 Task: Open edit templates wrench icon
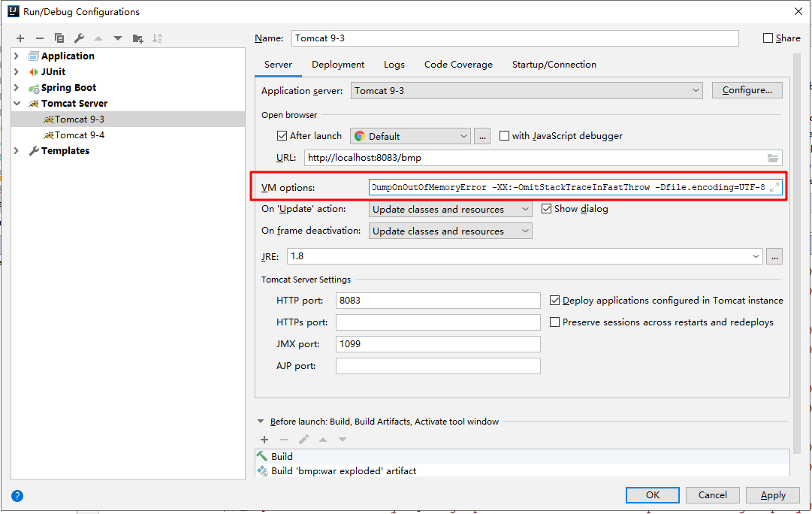[x=79, y=38]
